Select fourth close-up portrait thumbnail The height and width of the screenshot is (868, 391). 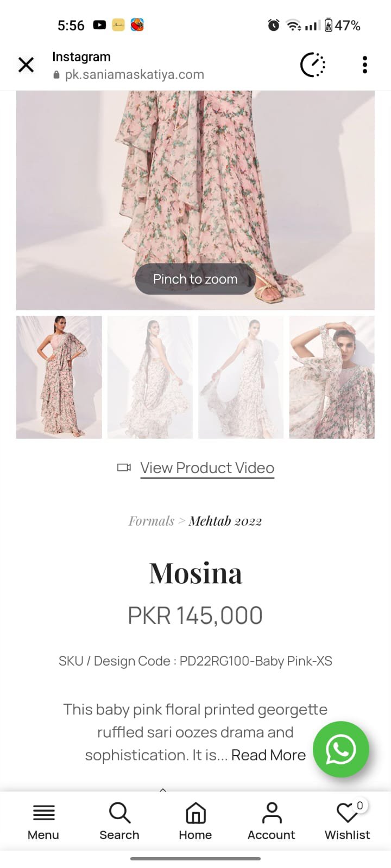pos(332,377)
